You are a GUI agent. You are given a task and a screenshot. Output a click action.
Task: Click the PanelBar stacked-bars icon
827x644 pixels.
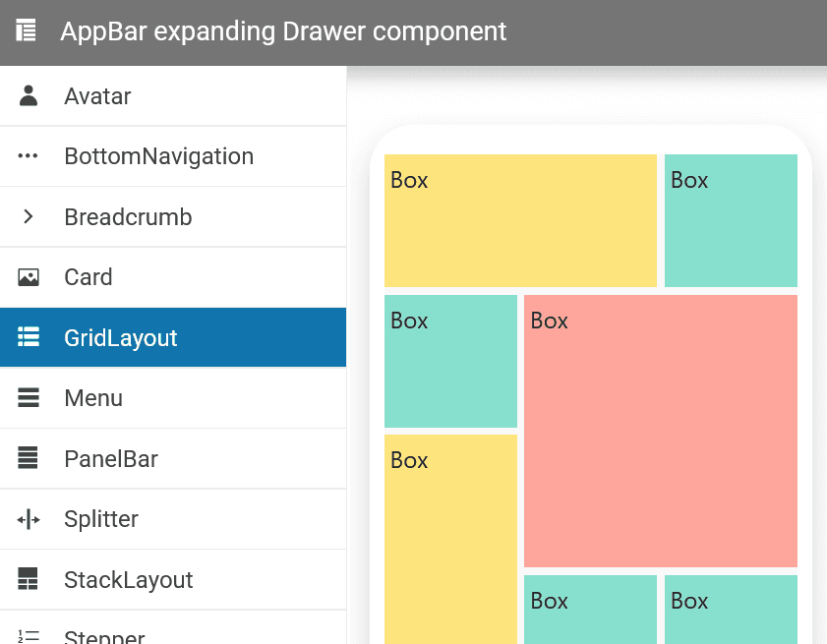pos(28,458)
